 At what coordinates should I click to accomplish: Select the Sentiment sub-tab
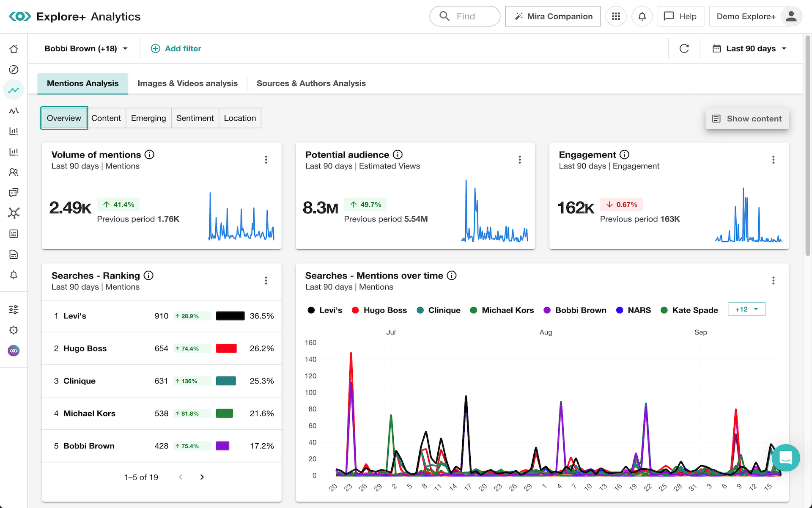tap(195, 118)
